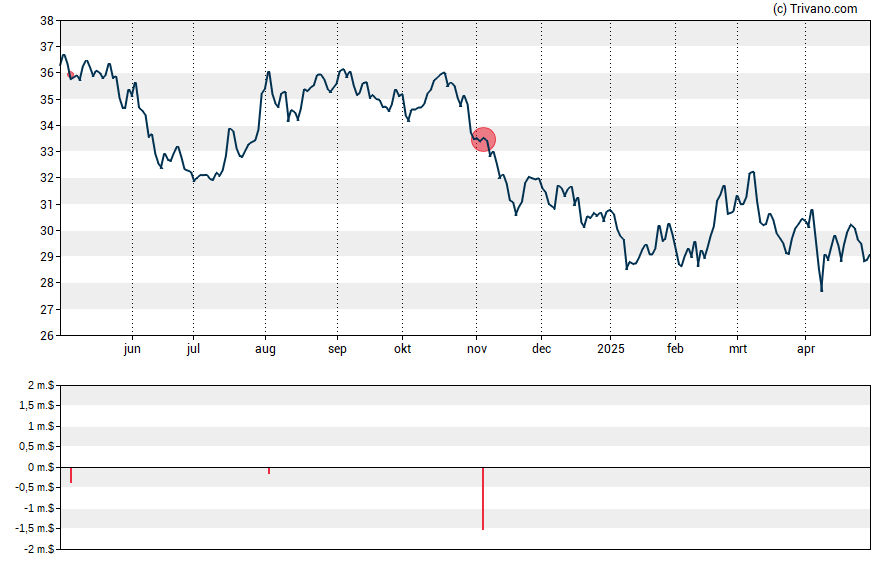
Task: Click the 'dec' month label
Action: click(x=541, y=348)
